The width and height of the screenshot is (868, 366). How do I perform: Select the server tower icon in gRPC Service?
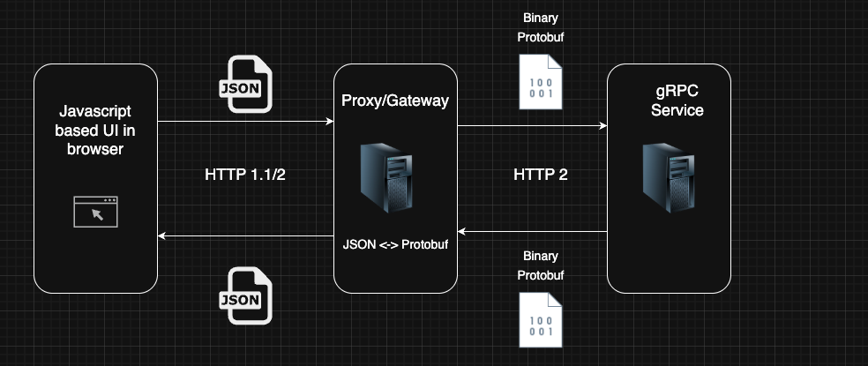pos(668,175)
